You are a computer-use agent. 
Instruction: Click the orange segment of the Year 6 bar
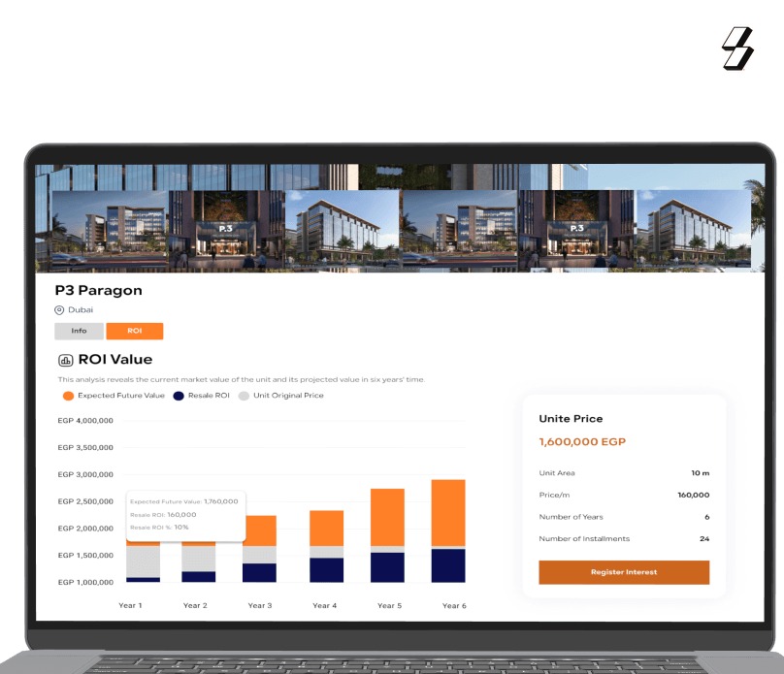tap(448, 513)
